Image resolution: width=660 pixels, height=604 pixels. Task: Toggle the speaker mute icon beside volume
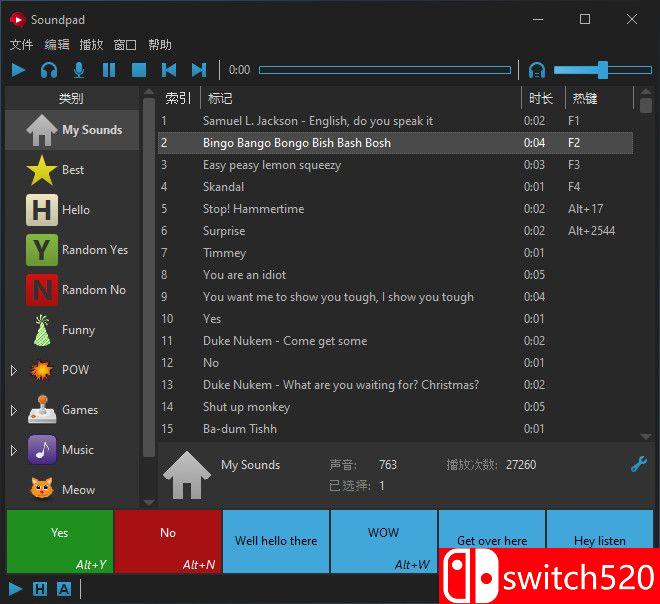pos(537,70)
